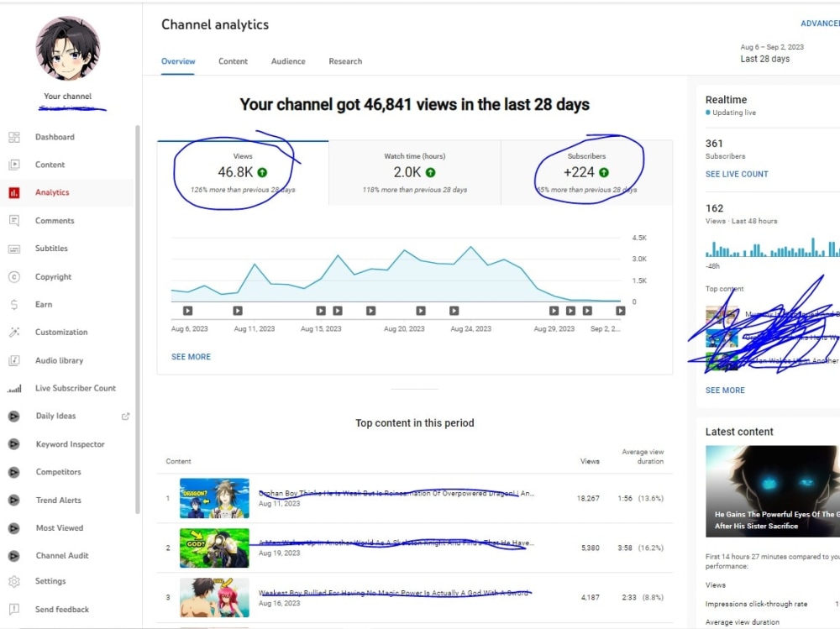Viewport: 840px width, 629px height.
Task: Click the video marker under Aug 6 on chart
Action: pyautogui.click(x=187, y=311)
